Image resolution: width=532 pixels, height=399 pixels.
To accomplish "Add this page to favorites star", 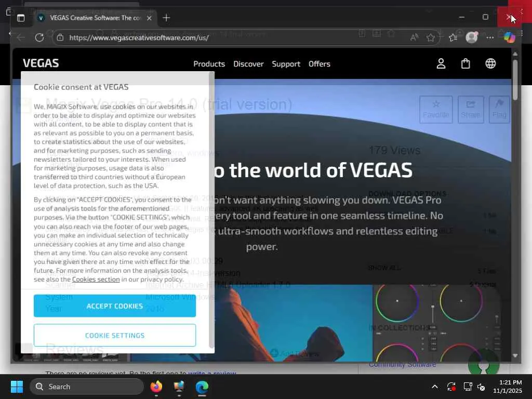I will tap(431, 37).
